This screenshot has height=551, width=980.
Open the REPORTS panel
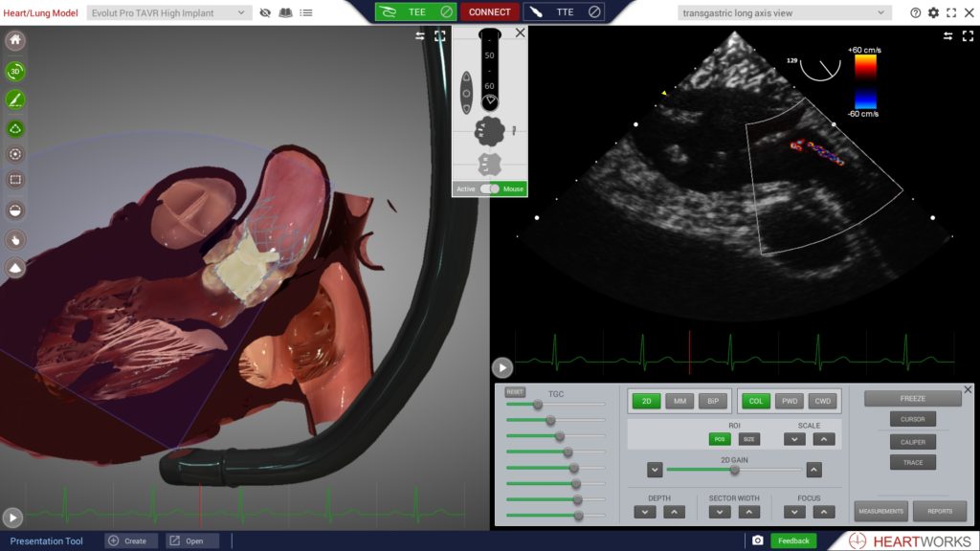pos(940,511)
